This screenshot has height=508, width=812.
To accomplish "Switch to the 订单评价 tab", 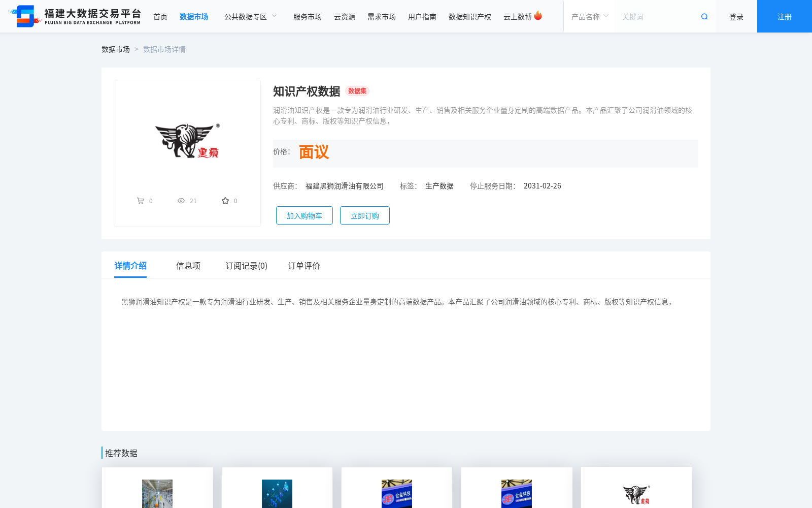I will tap(304, 266).
